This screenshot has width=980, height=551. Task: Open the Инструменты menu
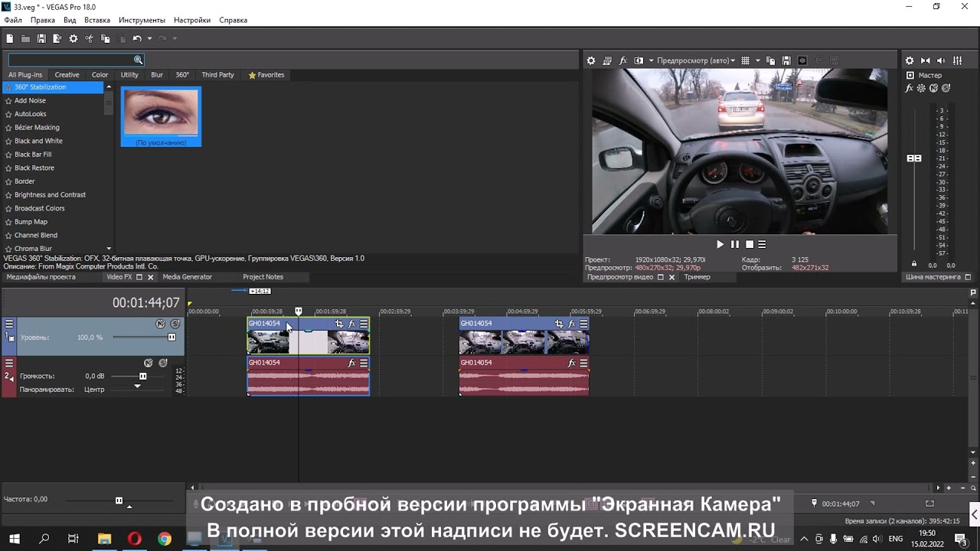(x=142, y=20)
